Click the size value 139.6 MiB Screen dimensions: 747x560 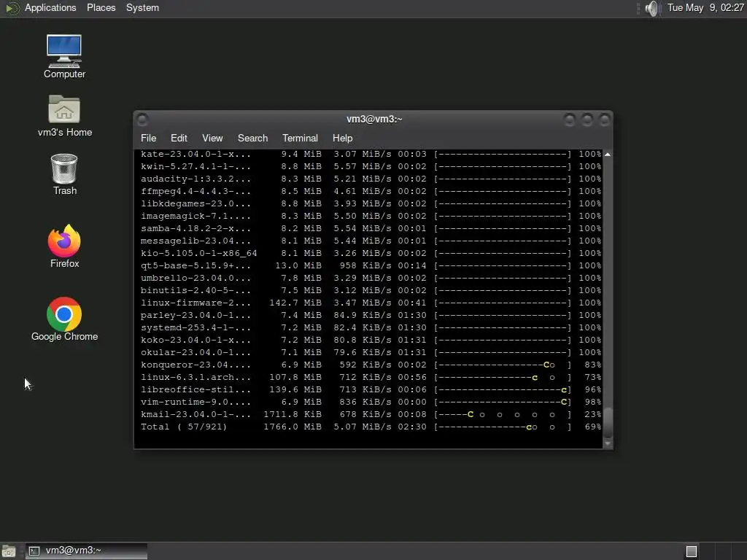point(295,390)
